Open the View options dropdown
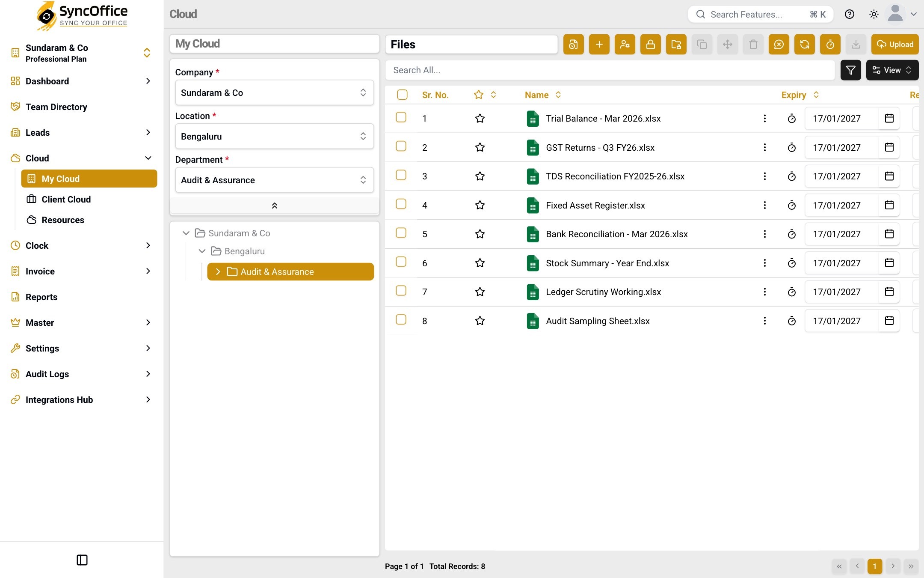The height and width of the screenshot is (578, 924). click(892, 70)
